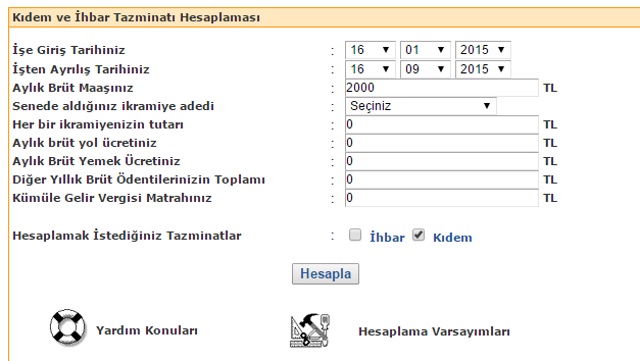The height and width of the screenshot is (361, 640).
Task: Open İşten Ayrılış month dropdown
Action: [x=425, y=69]
